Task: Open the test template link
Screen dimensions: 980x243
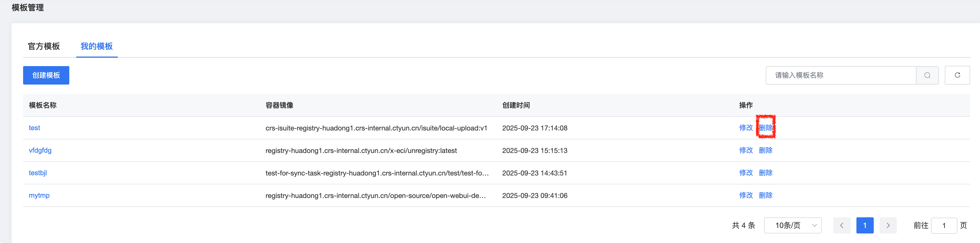Action: 34,128
